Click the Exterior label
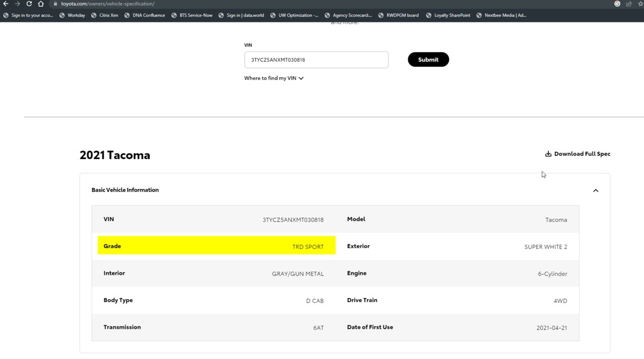 (359, 246)
